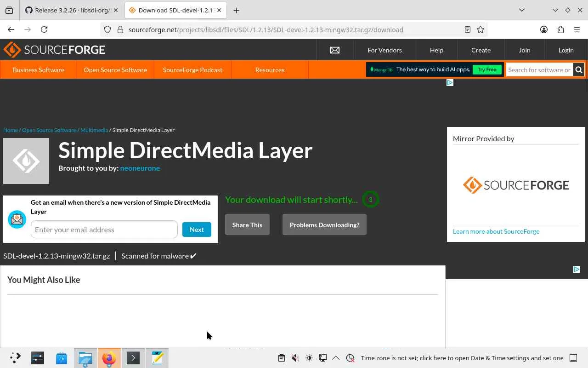588x368 pixels.
Task: Click the Create link in header
Action: point(481,50)
